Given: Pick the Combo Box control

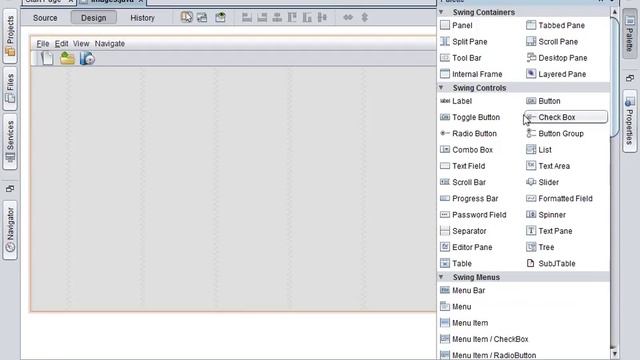Looking at the screenshot, I should pos(467,150).
